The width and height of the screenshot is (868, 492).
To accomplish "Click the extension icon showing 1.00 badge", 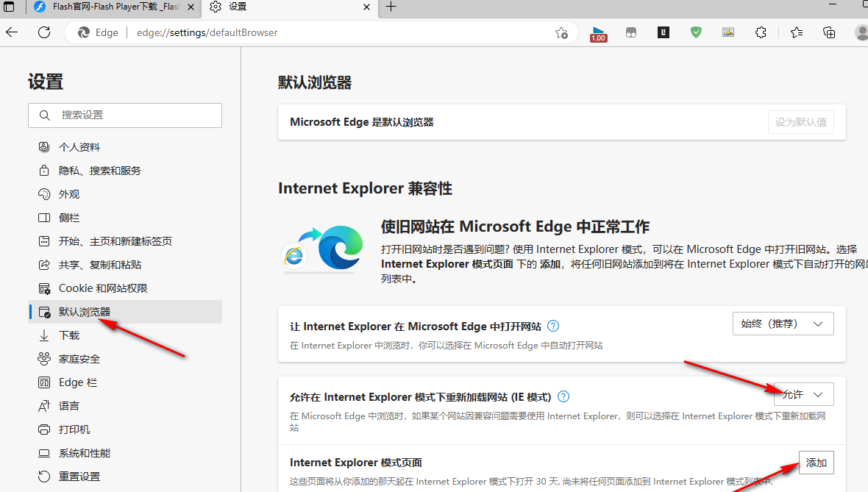I will coord(598,32).
